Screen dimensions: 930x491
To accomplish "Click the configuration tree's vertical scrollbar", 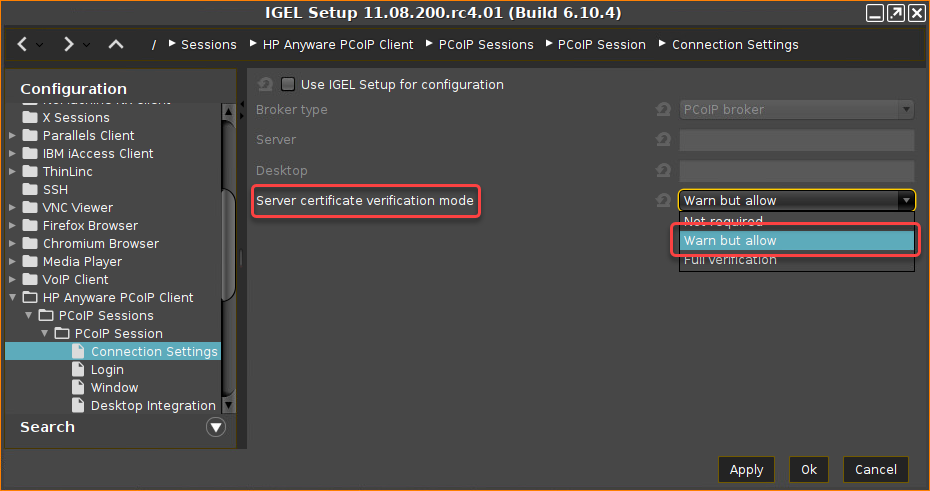I will (228, 258).
